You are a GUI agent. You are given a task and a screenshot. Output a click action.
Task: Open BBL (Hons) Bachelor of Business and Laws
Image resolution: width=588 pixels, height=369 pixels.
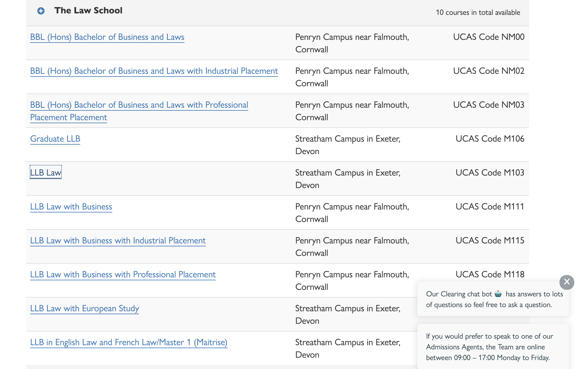107,37
